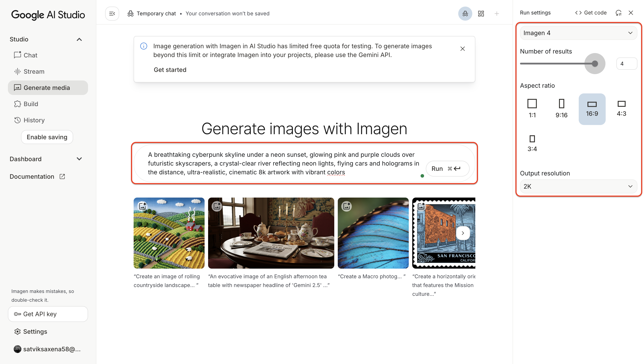Viewport: 644px width, 364px height.
Task: Click the rolling countryside landscape caption
Action: tap(167, 281)
